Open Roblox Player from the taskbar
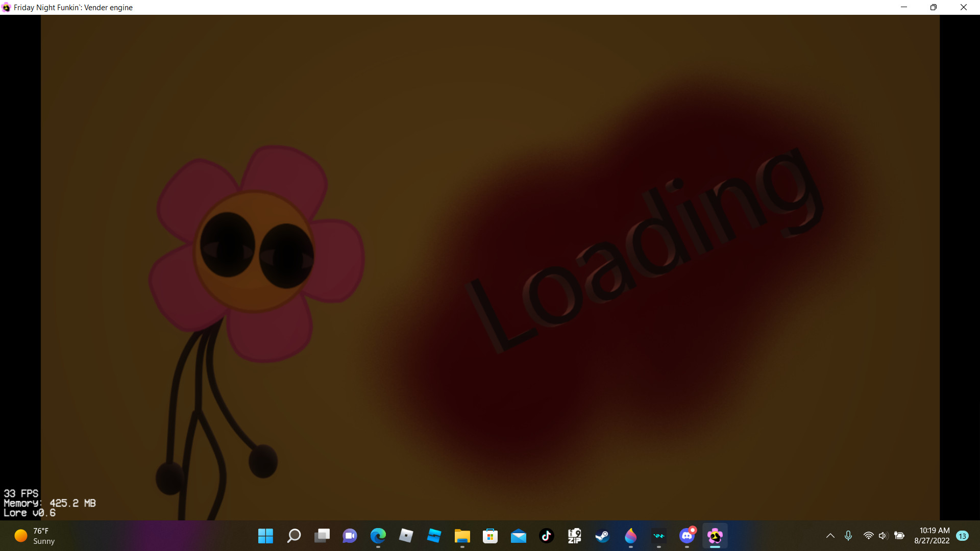This screenshot has height=551, width=980. (406, 536)
